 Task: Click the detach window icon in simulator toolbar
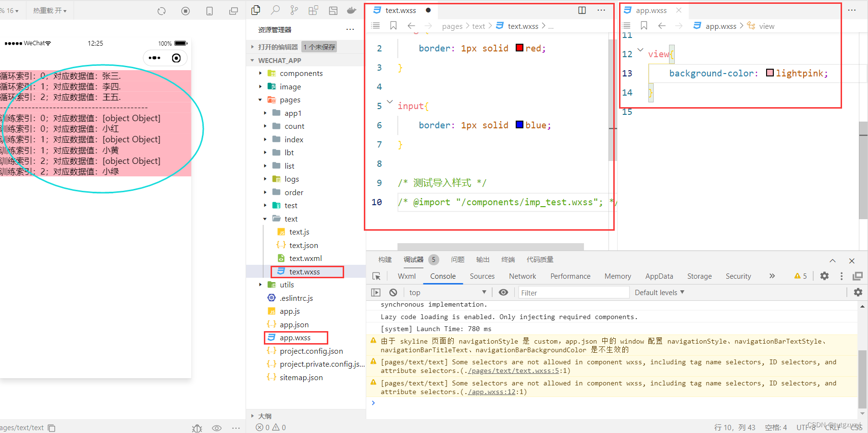(x=234, y=11)
